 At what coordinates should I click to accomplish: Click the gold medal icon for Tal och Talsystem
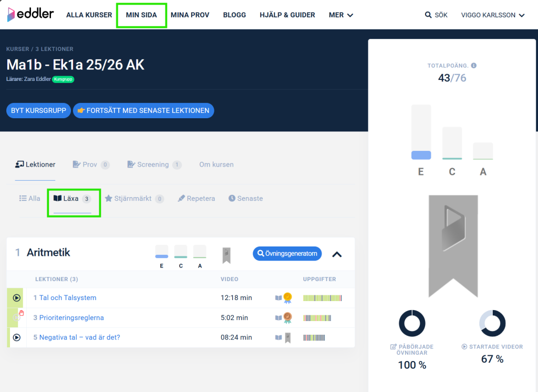(287, 298)
